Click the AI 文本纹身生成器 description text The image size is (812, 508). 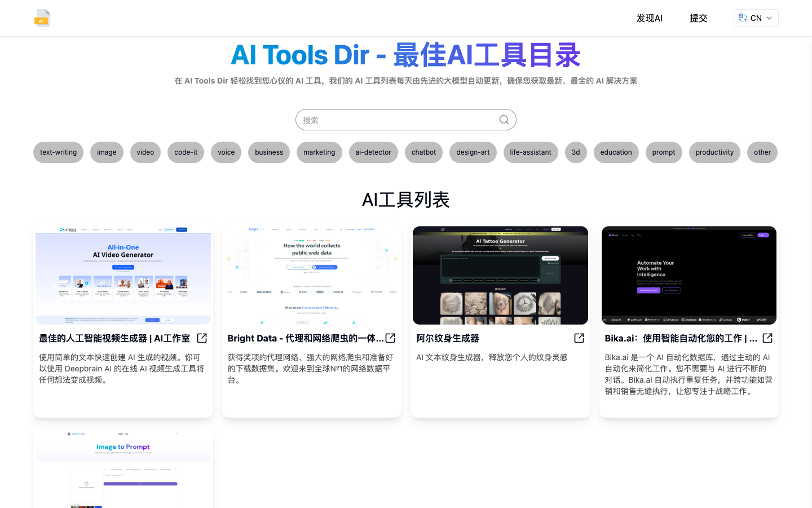click(492, 357)
